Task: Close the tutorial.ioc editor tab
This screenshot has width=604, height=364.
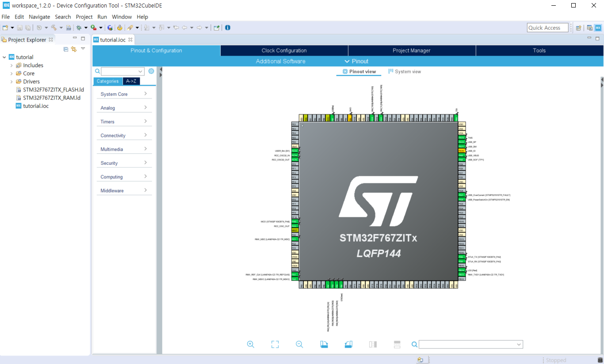Action: point(130,39)
